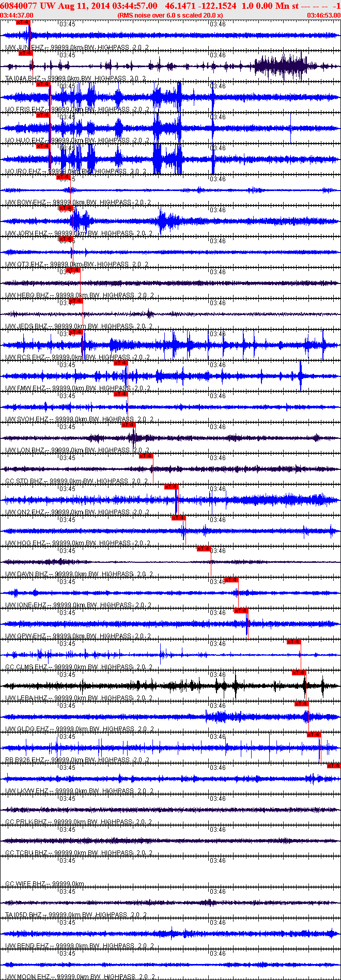Click the PB B926 EHZ station label
Image resolution: width=341 pixels, height=980 pixels.
(x=25, y=760)
